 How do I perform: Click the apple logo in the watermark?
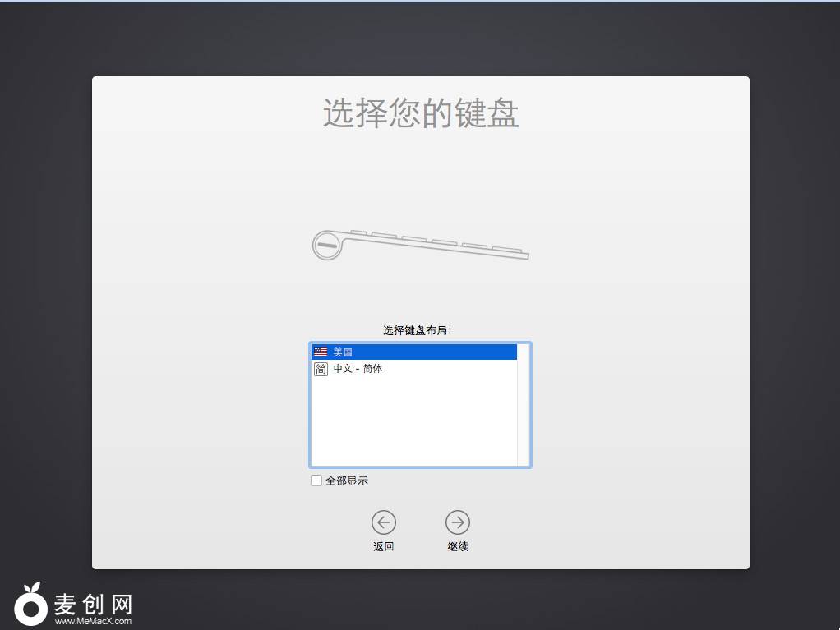pos(31,606)
